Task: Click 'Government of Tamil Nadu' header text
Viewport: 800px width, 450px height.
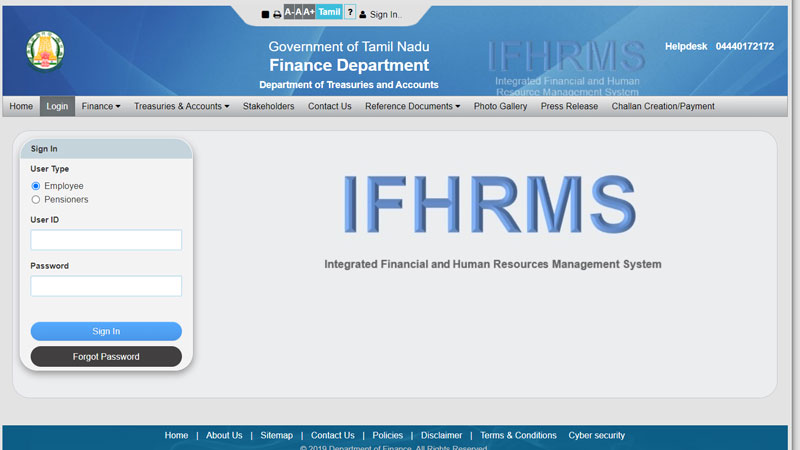Action: pyautogui.click(x=349, y=46)
